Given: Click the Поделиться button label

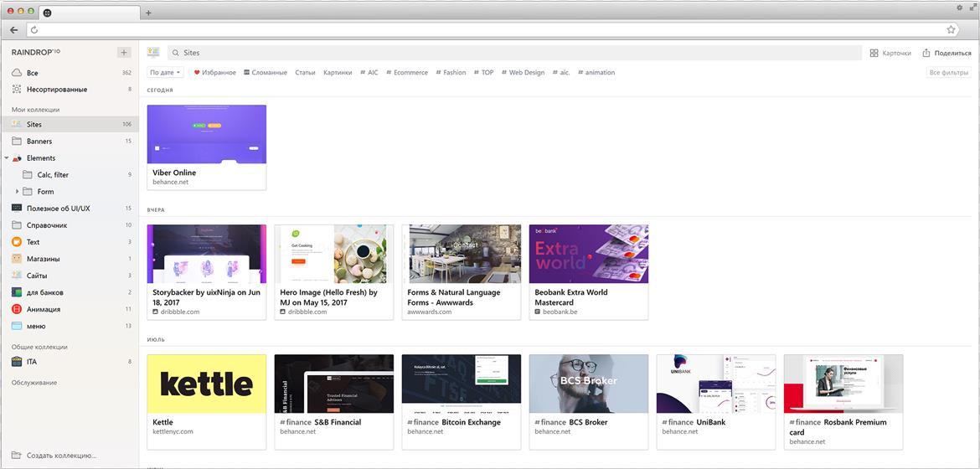Looking at the screenshot, I should pos(953,53).
